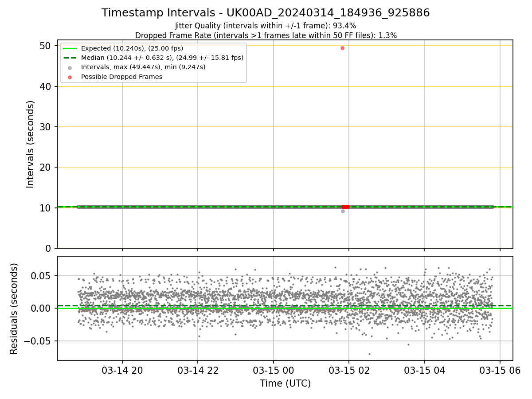Click the 'Residuals (seconds)' y-axis label
532x399 pixels.
14,309
